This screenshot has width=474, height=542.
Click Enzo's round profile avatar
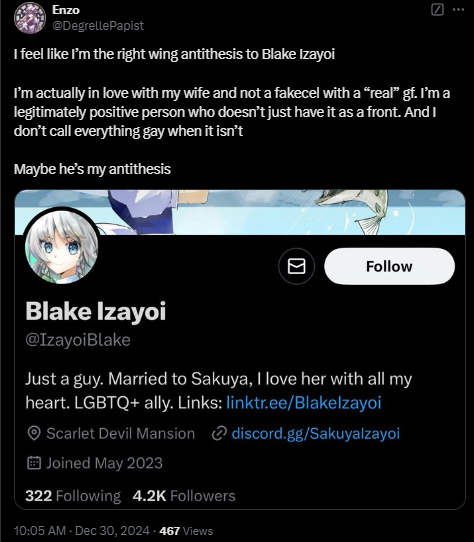(x=30, y=18)
